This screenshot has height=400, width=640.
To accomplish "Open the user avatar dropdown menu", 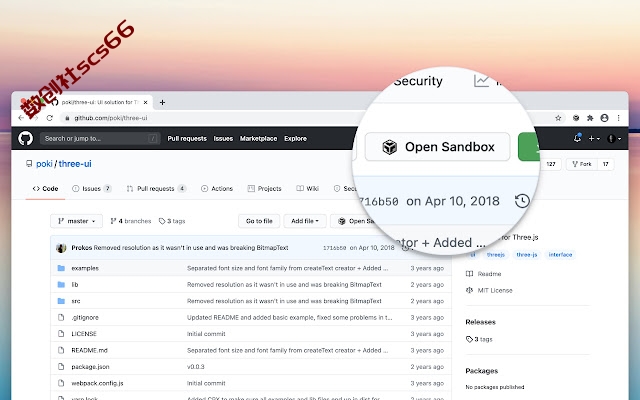I will coord(614,138).
